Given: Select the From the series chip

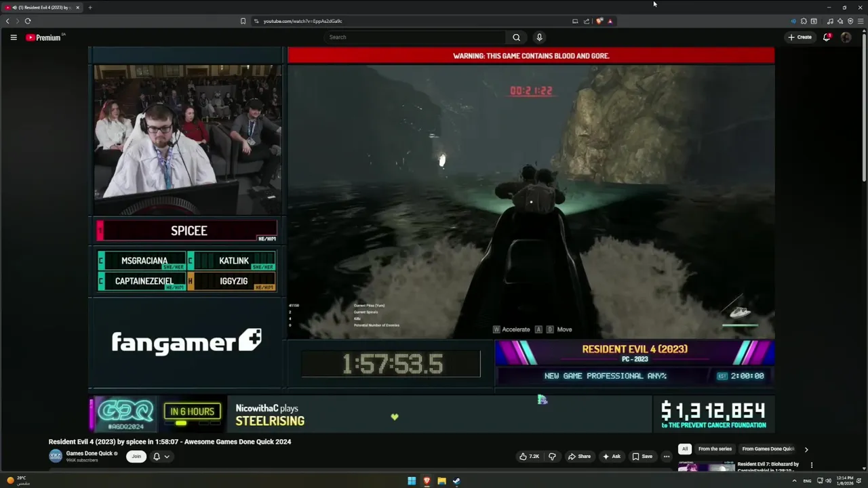Looking at the screenshot, I should tap(715, 449).
